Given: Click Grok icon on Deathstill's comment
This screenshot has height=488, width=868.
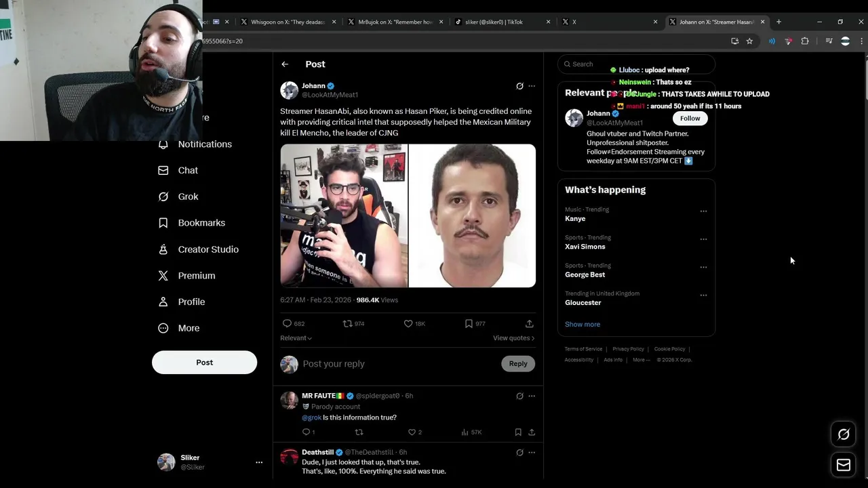Looking at the screenshot, I should coord(519,452).
